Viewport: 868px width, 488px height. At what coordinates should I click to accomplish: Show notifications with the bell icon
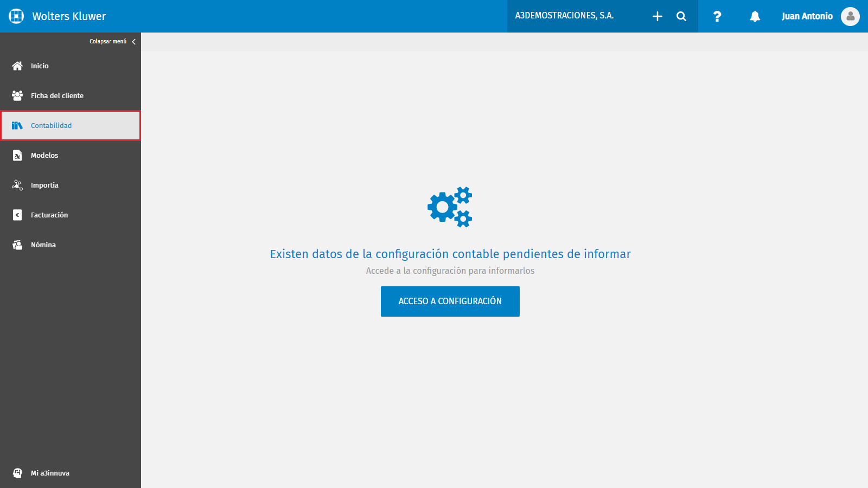[755, 16]
